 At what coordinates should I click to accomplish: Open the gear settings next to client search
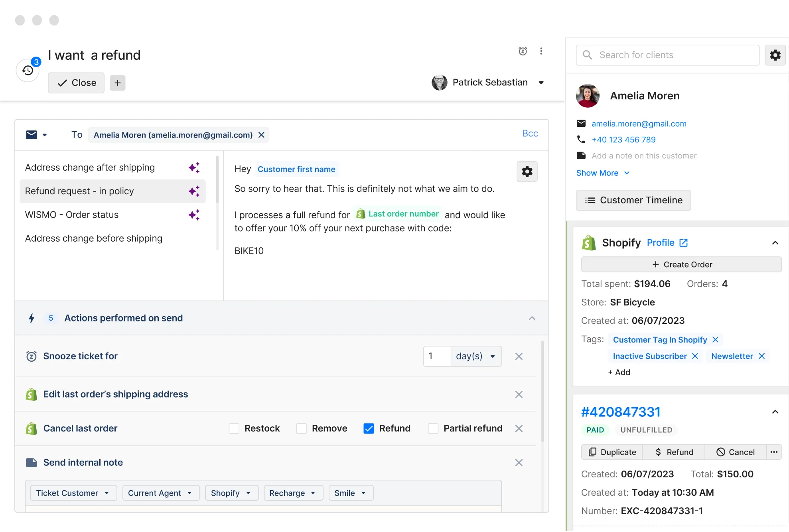coord(775,55)
